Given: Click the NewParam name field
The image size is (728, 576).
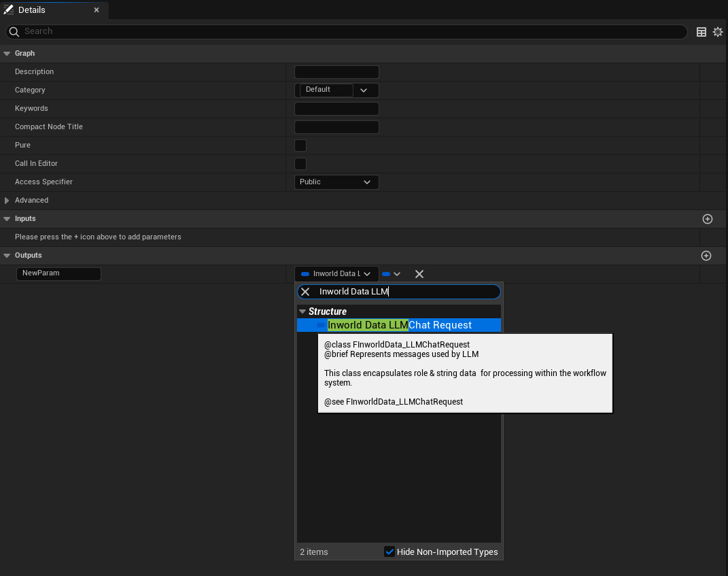Looking at the screenshot, I should (58, 273).
